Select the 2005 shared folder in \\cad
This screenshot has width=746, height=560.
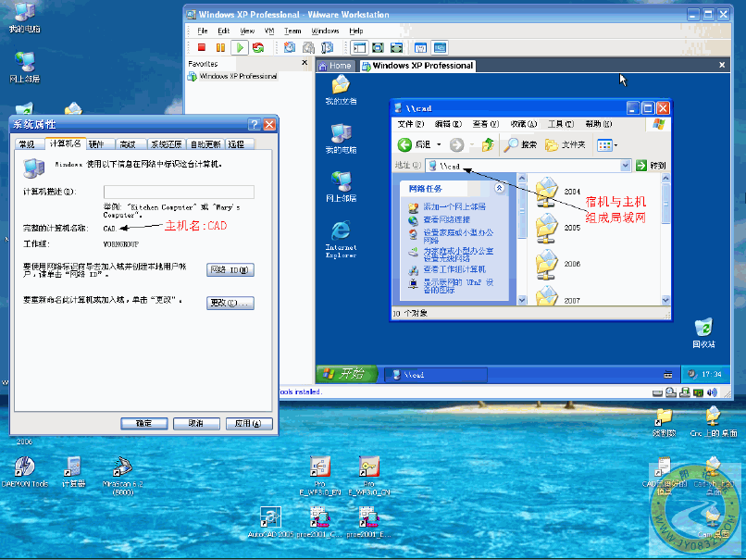(558, 228)
